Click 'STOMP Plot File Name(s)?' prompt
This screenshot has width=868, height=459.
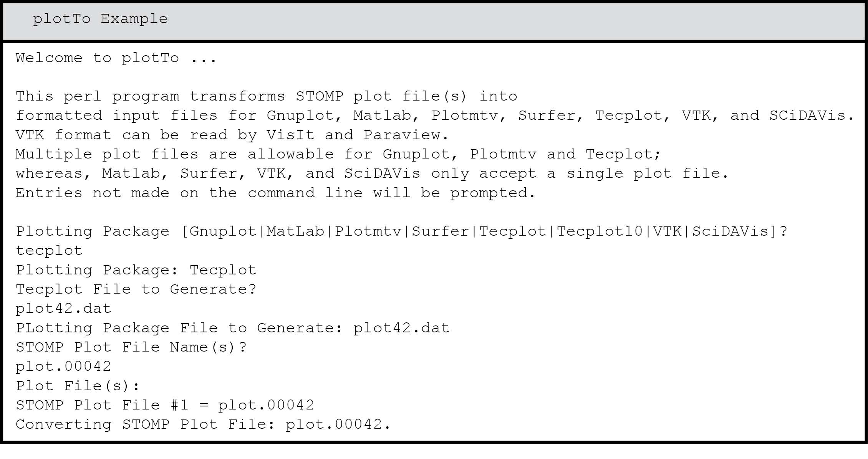click(x=131, y=347)
